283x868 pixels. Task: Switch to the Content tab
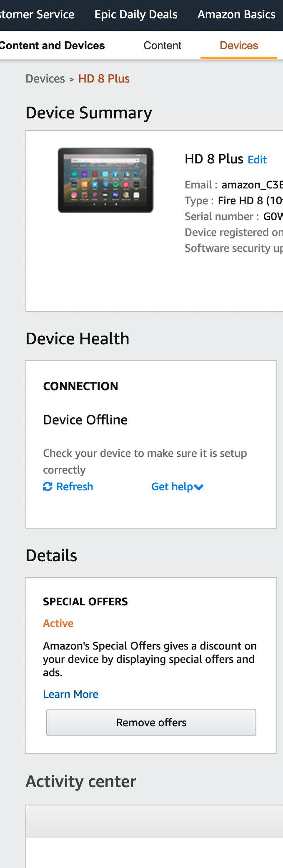[x=162, y=45]
